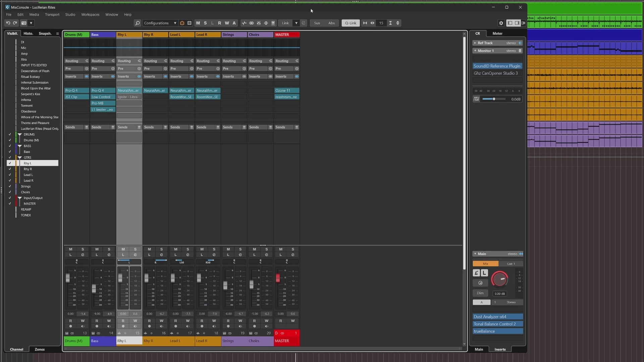The width and height of the screenshot is (644, 362).
Task: Enable the Q-Link button
Action: tap(351, 23)
